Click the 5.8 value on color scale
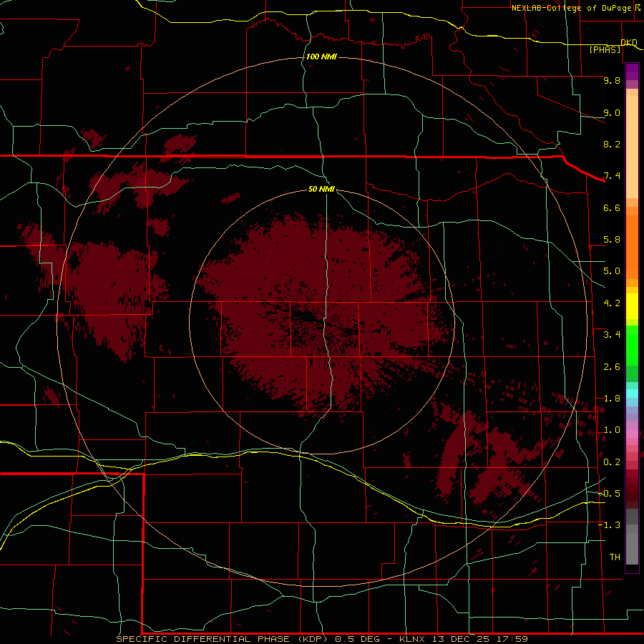The image size is (644, 644). pos(612,240)
